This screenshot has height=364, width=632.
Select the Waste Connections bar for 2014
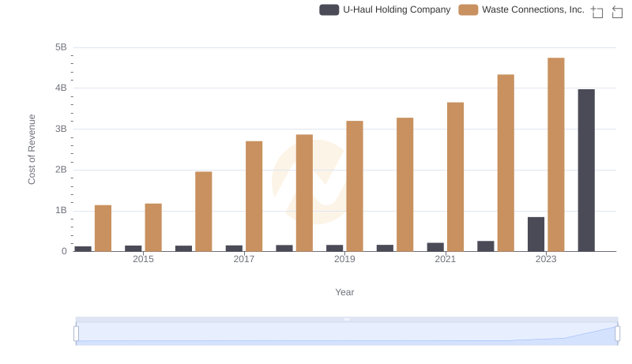pyautogui.click(x=103, y=228)
